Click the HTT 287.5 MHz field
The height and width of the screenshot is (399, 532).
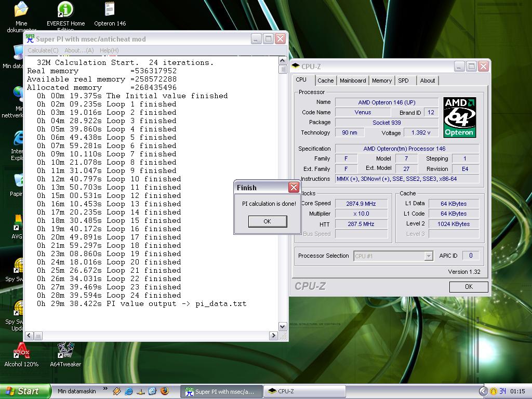(361, 224)
